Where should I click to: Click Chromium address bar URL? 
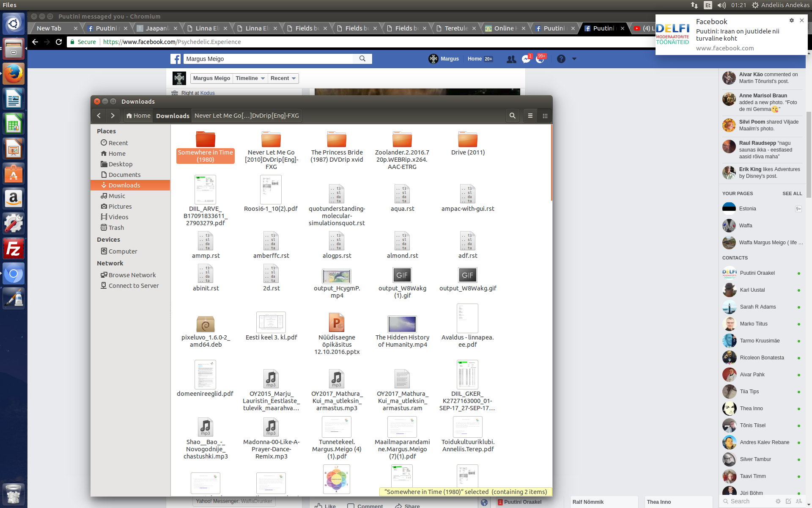point(172,42)
